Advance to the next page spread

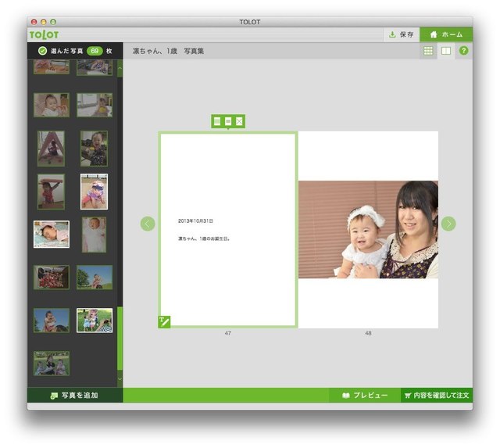click(x=448, y=224)
